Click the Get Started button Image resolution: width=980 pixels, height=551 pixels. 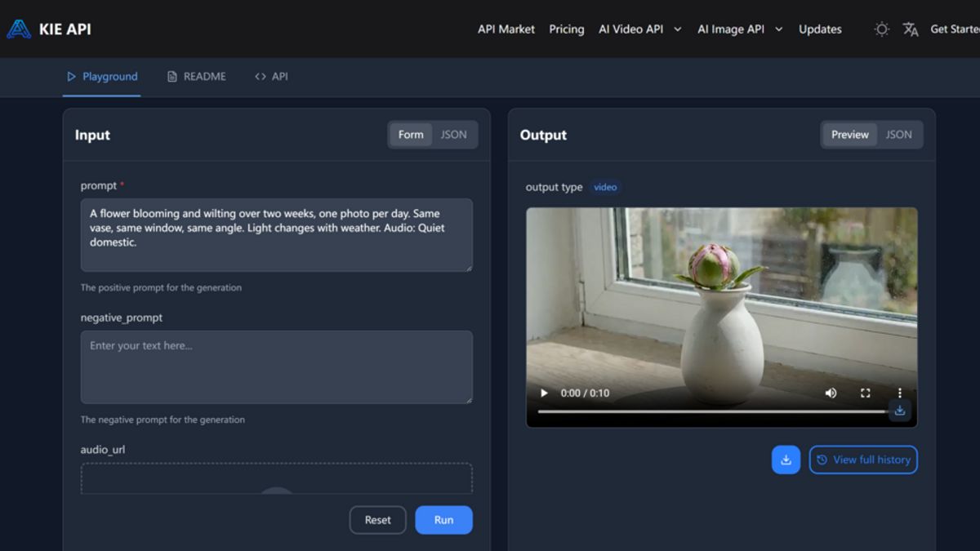coord(955,29)
